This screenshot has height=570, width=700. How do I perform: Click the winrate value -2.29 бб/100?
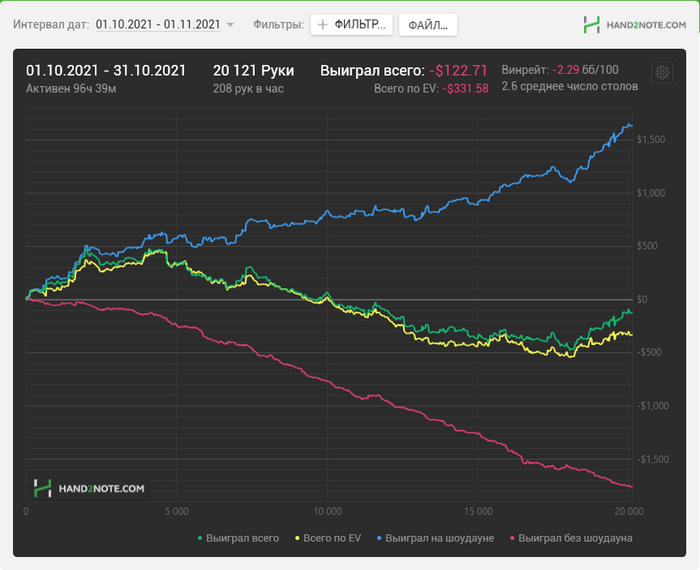(585, 70)
